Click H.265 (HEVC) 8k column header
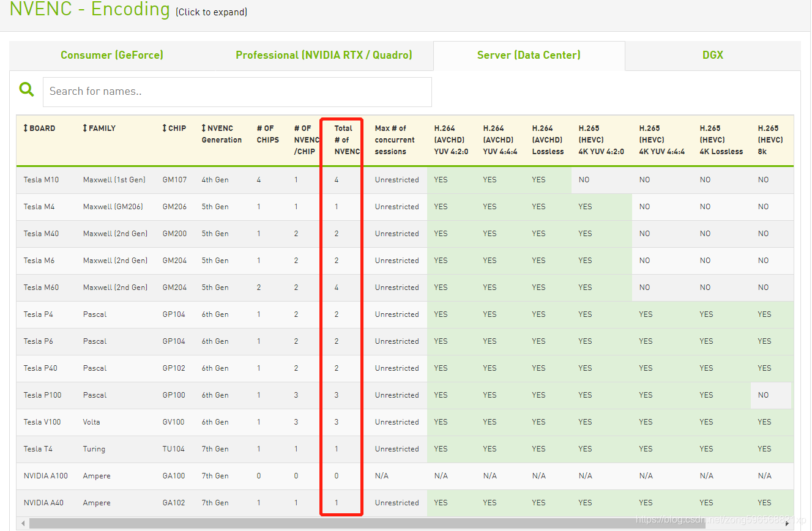Viewport: 812px width, 531px height. 770,140
